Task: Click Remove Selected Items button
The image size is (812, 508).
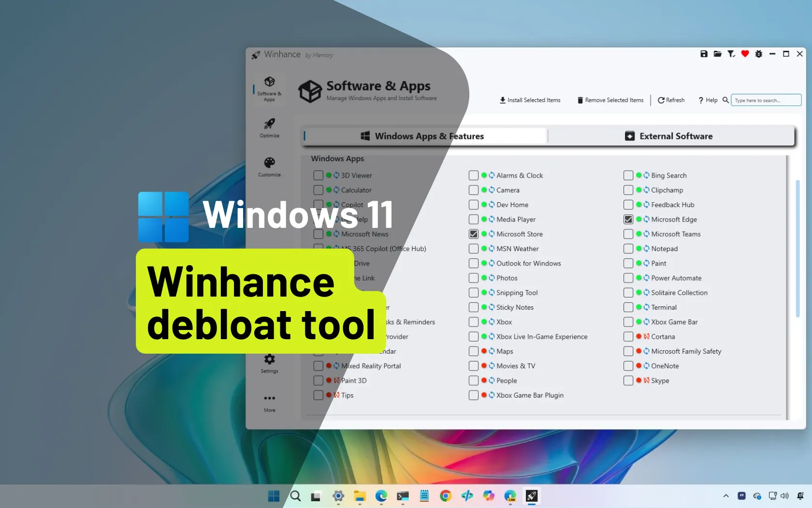Action: pos(610,100)
